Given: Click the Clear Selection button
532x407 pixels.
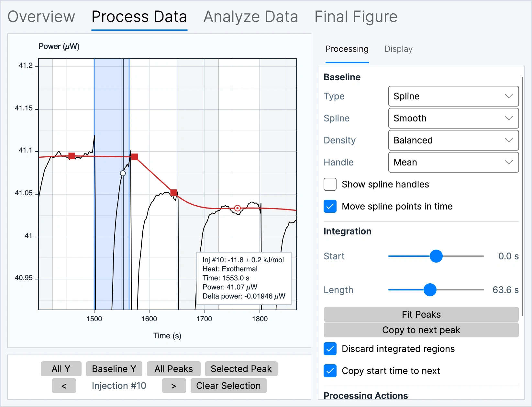Looking at the screenshot, I should 228,386.
